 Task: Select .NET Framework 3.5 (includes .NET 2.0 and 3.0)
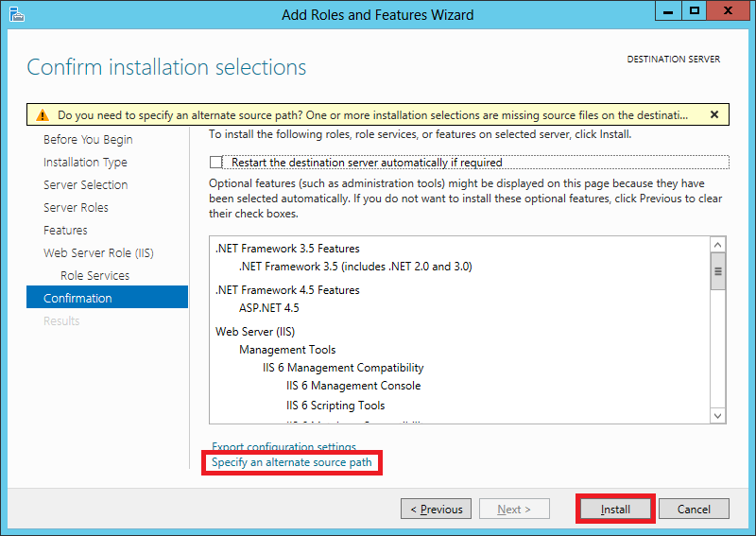click(355, 267)
